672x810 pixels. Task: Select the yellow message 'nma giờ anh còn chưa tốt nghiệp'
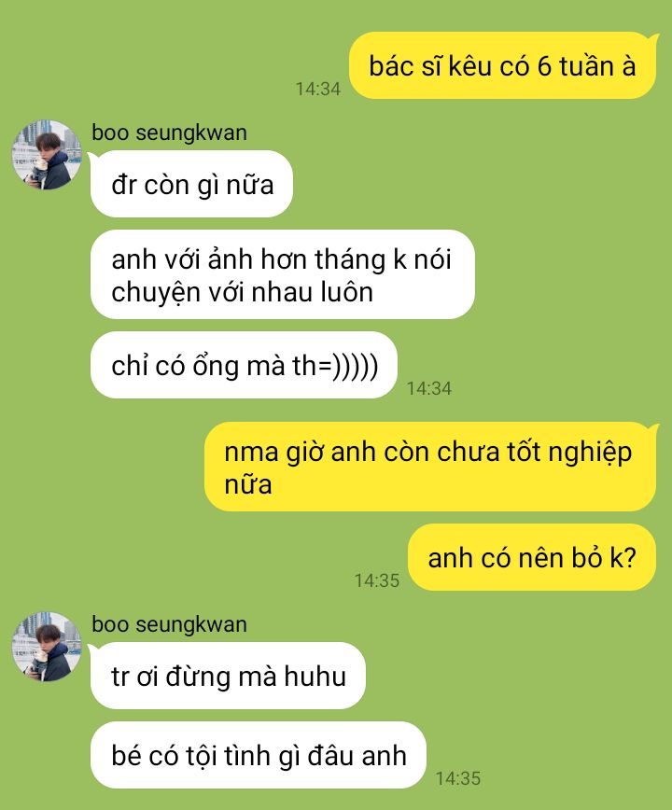[x=429, y=467]
